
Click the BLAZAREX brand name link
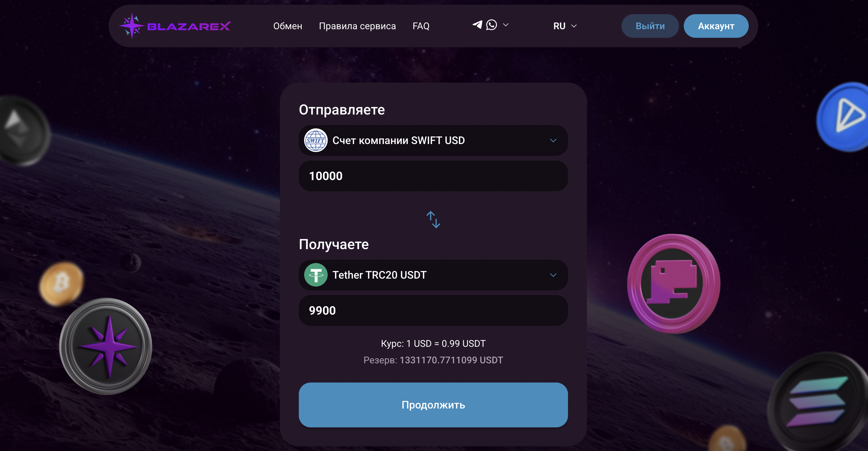tap(189, 26)
